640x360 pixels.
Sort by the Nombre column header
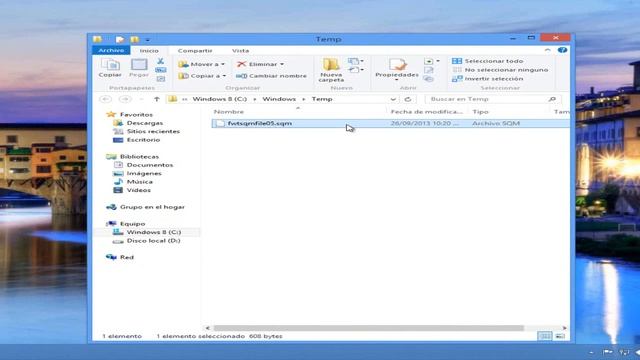pyautogui.click(x=229, y=111)
